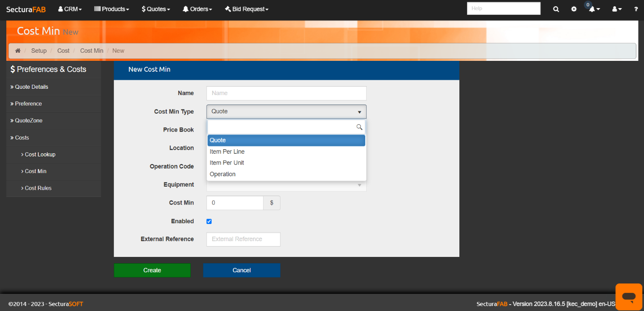This screenshot has height=311, width=644.
Task: Click the Name input field
Action: pos(286,93)
